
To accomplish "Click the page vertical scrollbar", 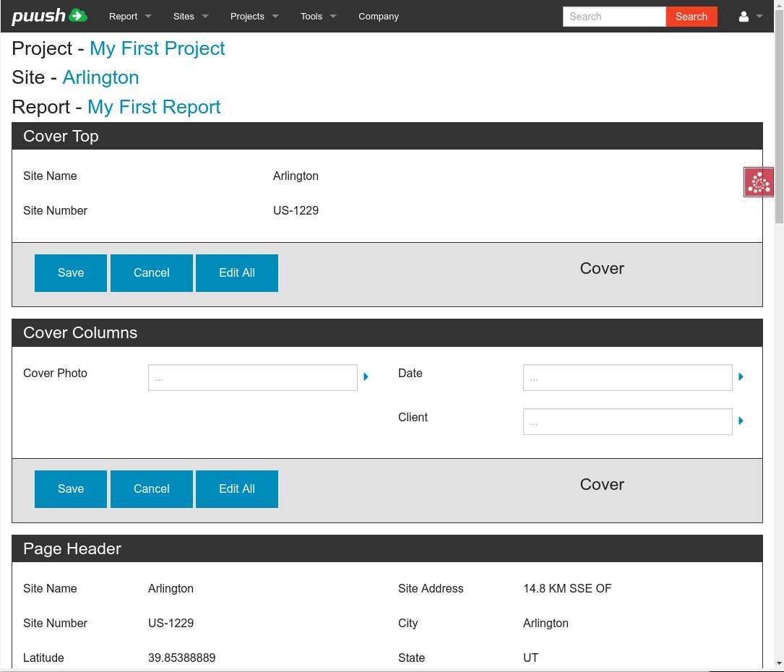I will 778,130.
